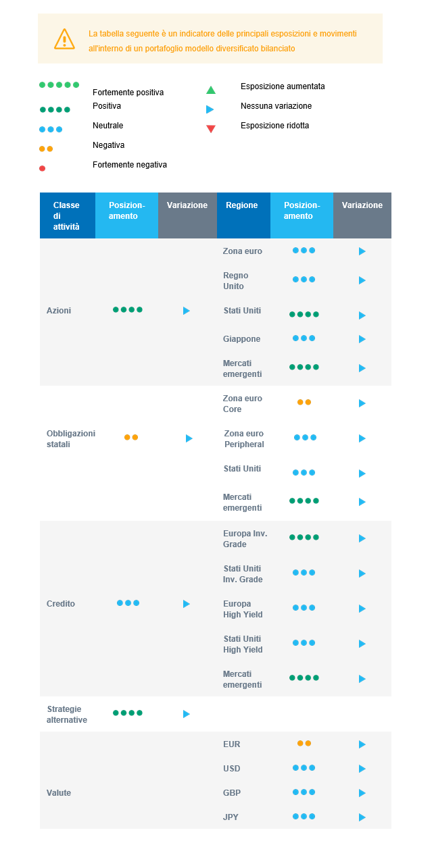Click the Obbligazioni statali variation arrow

[x=189, y=438]
